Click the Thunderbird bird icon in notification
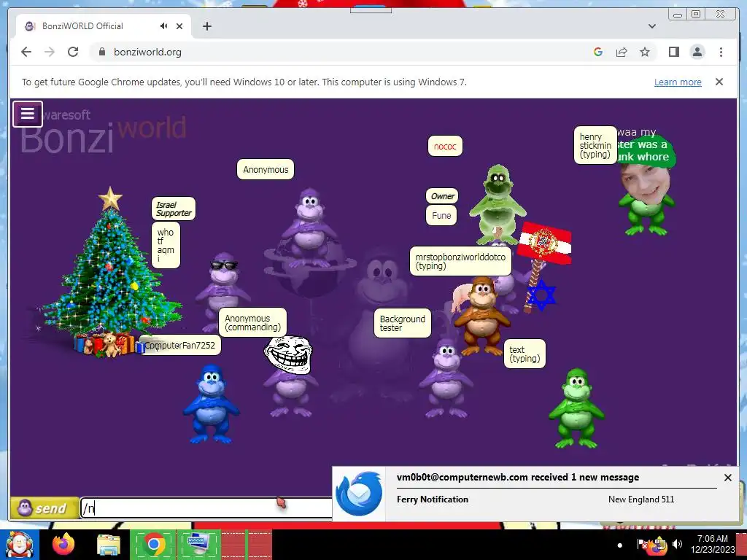747x560 pixels. 359,494
